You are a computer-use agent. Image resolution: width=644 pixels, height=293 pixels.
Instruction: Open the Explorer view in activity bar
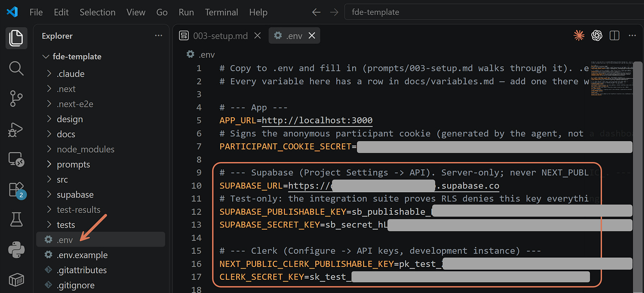pos(16,38)
